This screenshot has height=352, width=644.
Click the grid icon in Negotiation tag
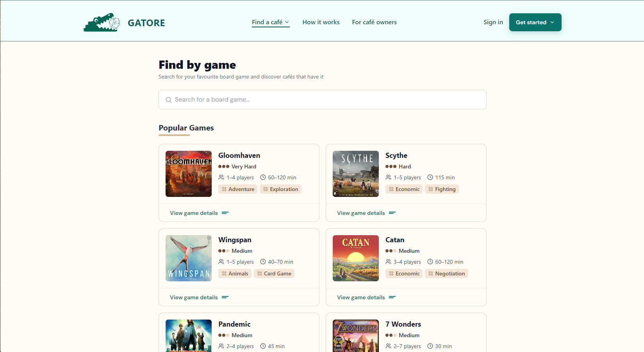point(431,273)
